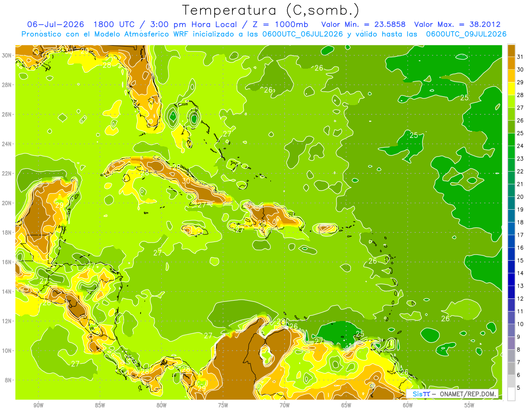Click the legend swatch between 20 and 21
The width and height of the screenshot is (532, 411).
pyautogui.click(x=511, y=191)
